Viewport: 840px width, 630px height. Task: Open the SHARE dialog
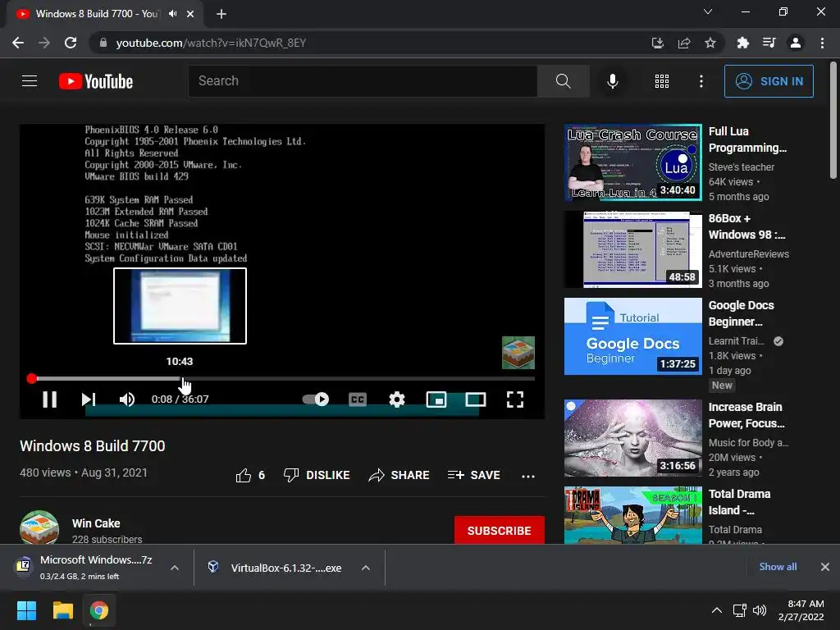pyautogui.click(x=399, y=475)
